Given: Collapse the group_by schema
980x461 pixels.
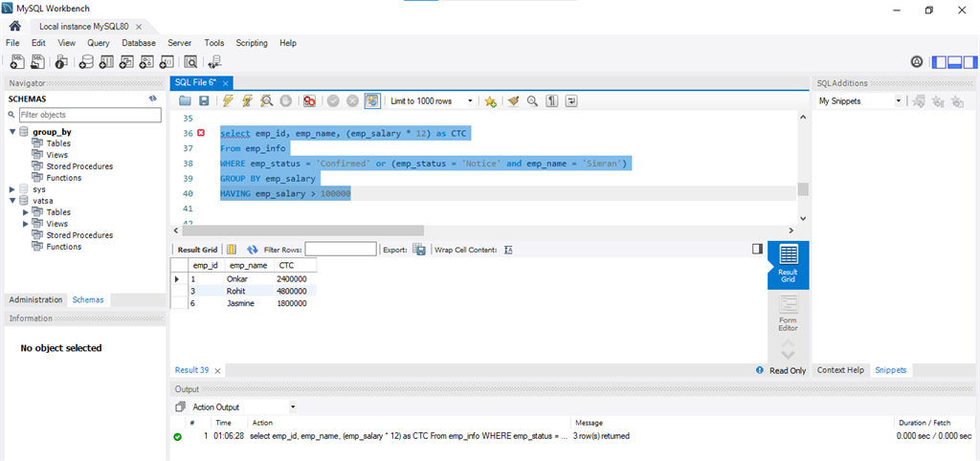Looking at the screenshot, I should [x=12, y=132].
